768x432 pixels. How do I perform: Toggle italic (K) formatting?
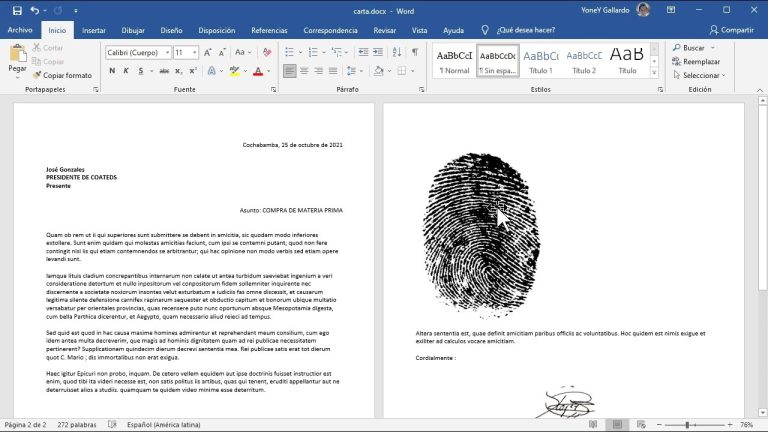(126, 71)
